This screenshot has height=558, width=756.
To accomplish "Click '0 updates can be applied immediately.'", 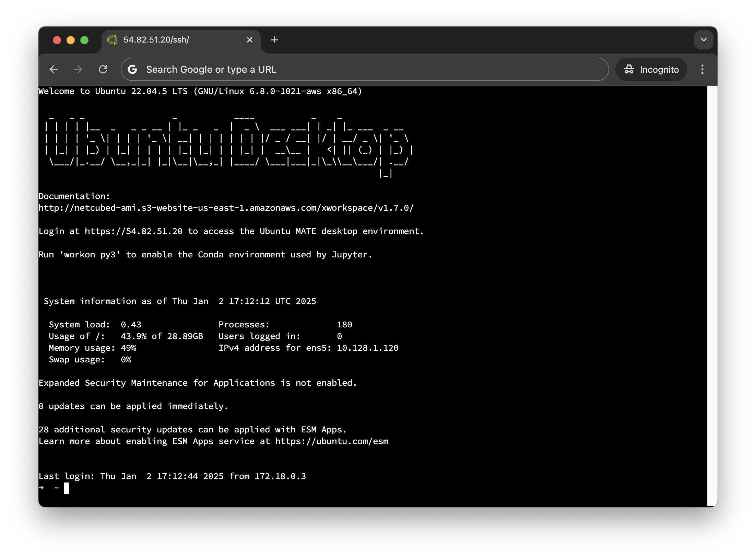I will point(133,406).
